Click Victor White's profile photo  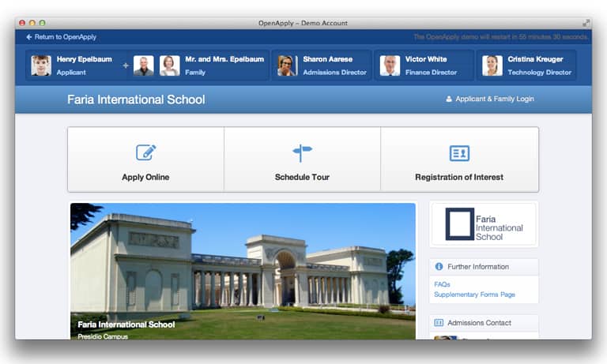(x=390, y=66)
